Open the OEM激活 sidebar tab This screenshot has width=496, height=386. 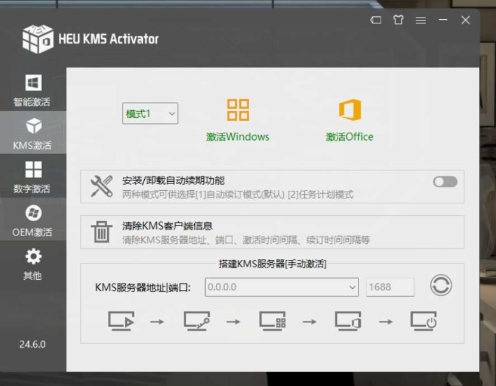coord(33,220)
